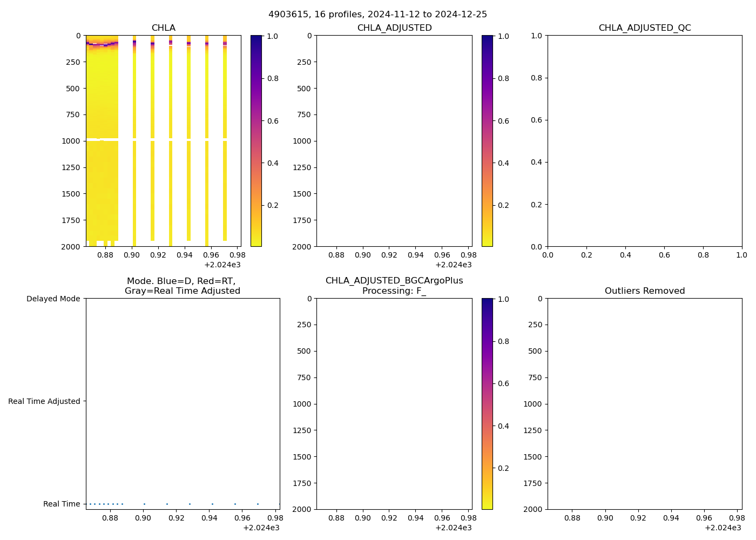Click the colorbar next to CHLA_ADJUSTED plot

coord(487,140)
